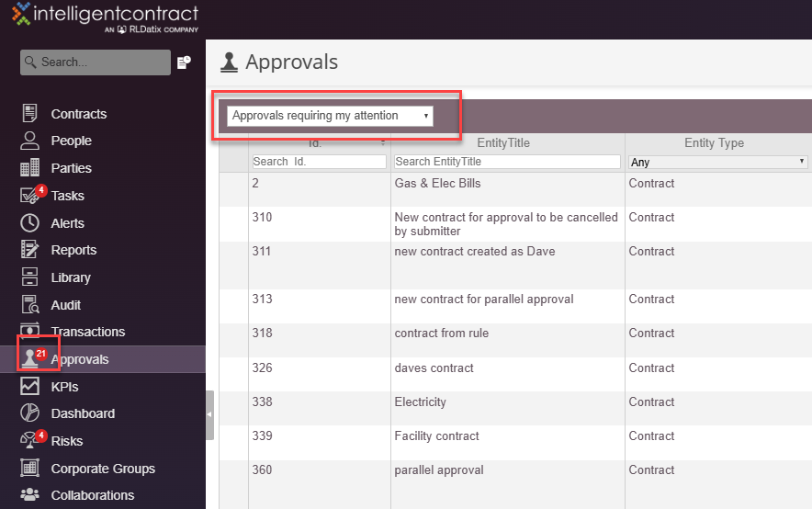This screenshot has height=509, width=812.
Task: Click the magnifier icon in search box
Action: (x=30, y=62)
